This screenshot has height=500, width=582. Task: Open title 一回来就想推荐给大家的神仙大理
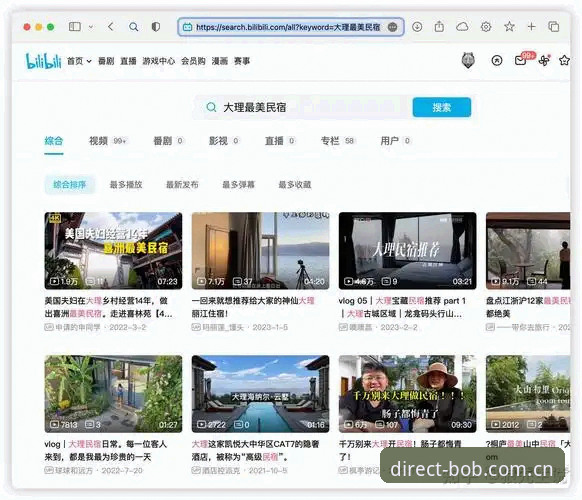pos(254,307)
